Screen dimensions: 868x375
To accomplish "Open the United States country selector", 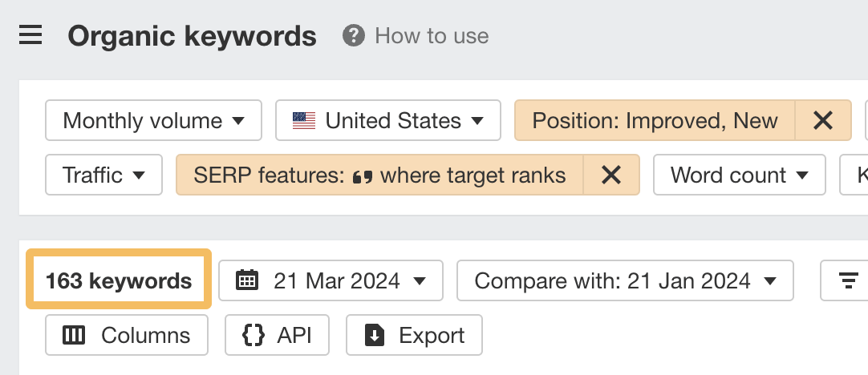I will point(388,121).
